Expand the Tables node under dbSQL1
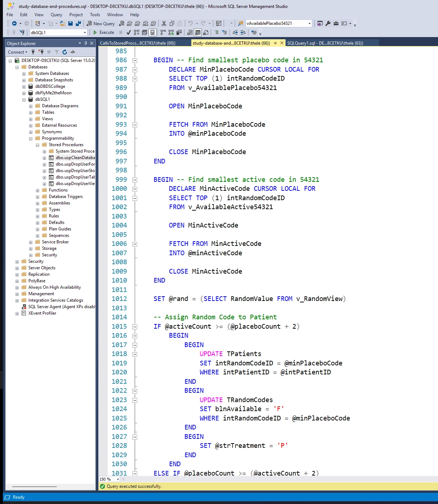This screenshot has width=438, height=504. tap(31, 112)
